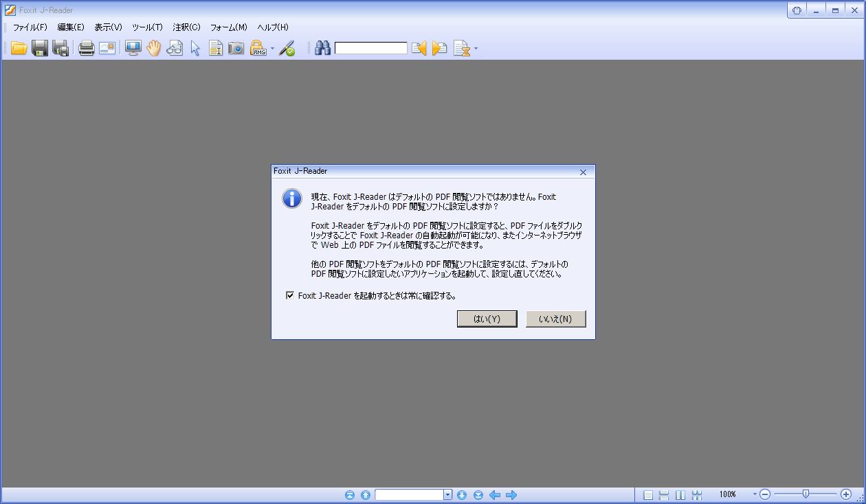Click the pin icon in title bar
Screen dimensions: 866x504
pos(797,10)
